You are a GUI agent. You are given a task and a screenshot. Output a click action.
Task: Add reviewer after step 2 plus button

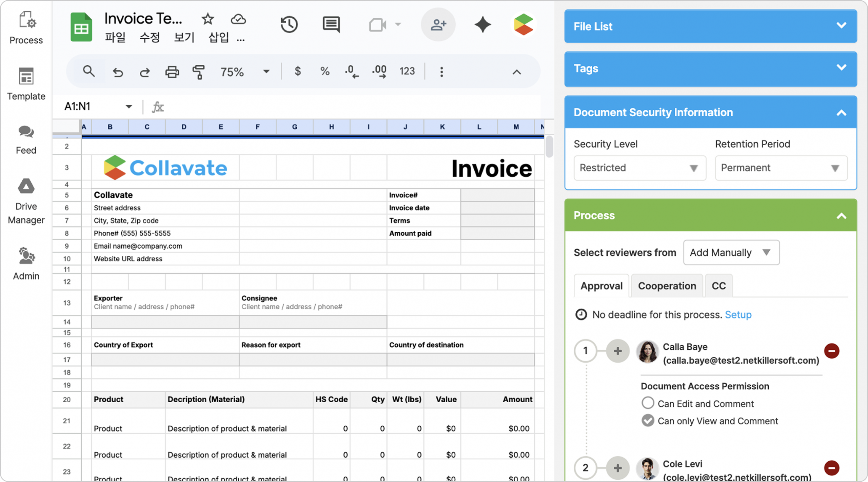pyautogui.click(x=617, y=468)
